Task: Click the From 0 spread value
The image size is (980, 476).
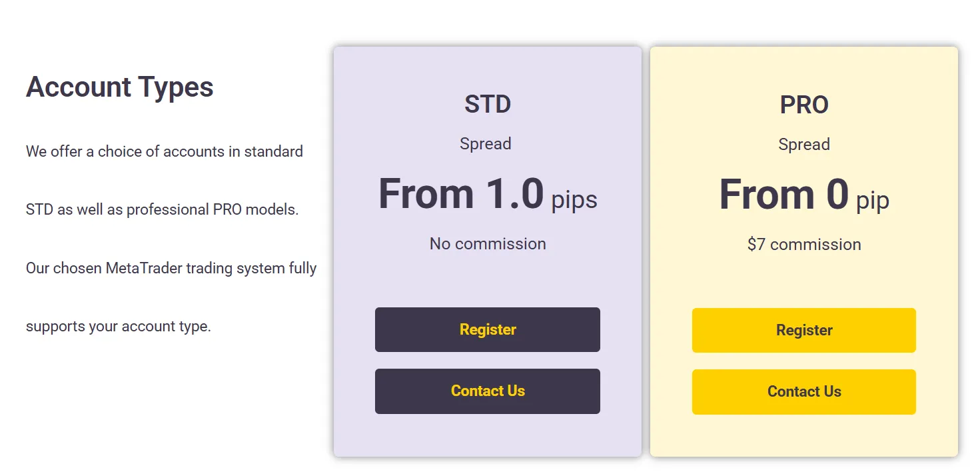Action: [x=783, y=195]
